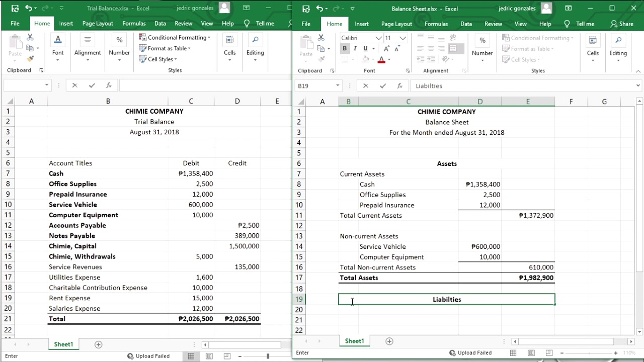644x362 pixels.
Task: Open Review tab in Balance Sheet window
Action: tap(493, 24)
